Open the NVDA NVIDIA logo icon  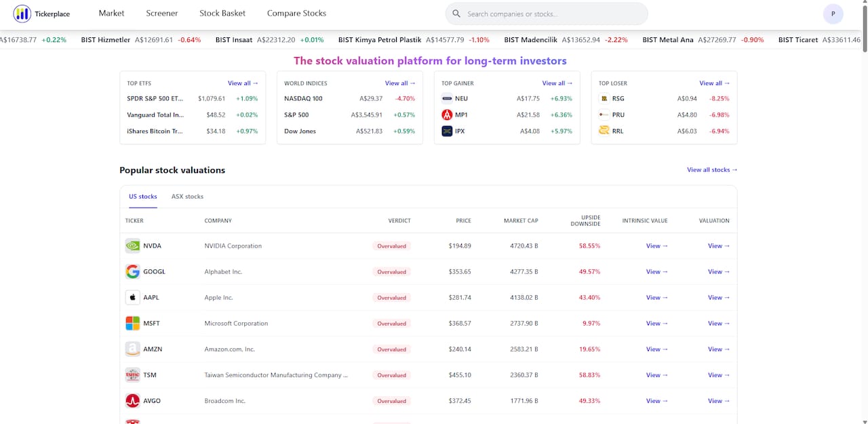(133, 246)
